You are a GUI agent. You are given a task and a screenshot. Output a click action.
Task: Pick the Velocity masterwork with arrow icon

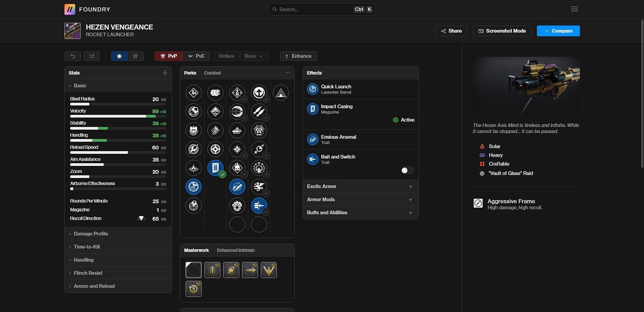pos(250,270)
